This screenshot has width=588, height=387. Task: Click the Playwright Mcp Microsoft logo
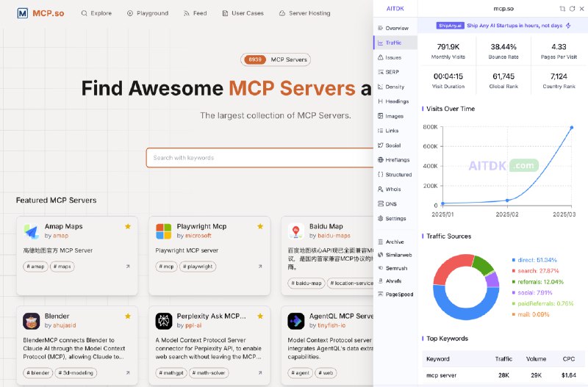(x=163, y=231)
